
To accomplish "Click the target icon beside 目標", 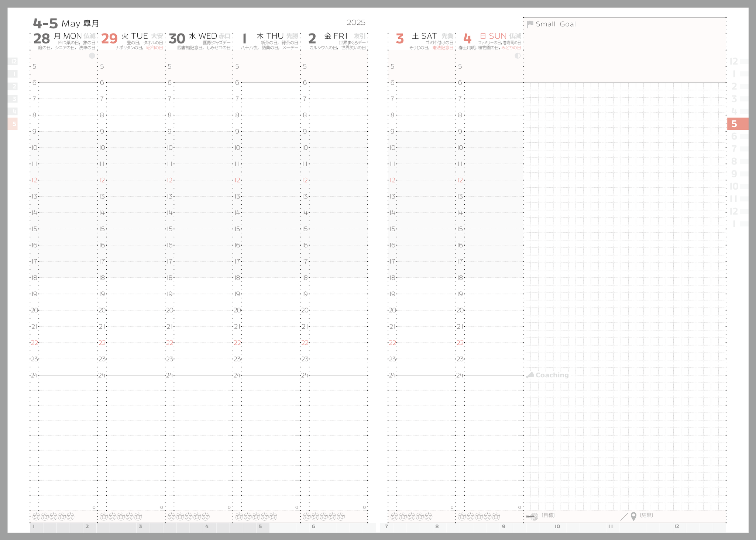I will [x=533, y=517].
